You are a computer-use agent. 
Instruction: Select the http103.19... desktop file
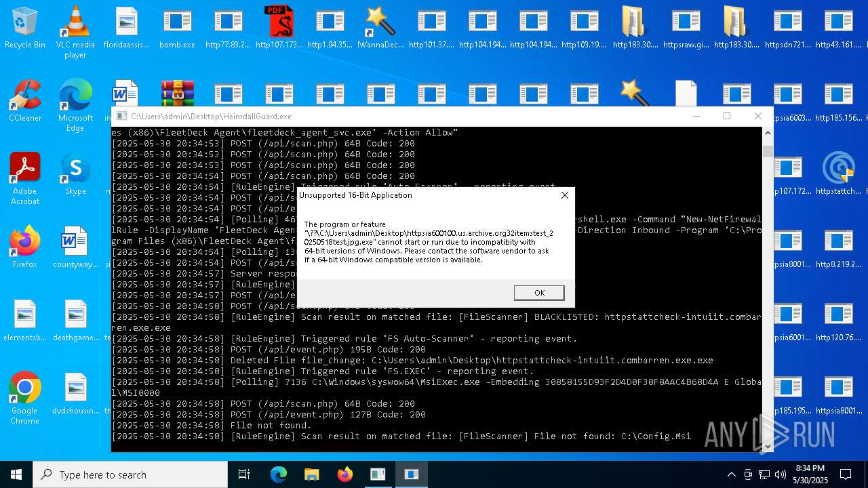[584, 28]
